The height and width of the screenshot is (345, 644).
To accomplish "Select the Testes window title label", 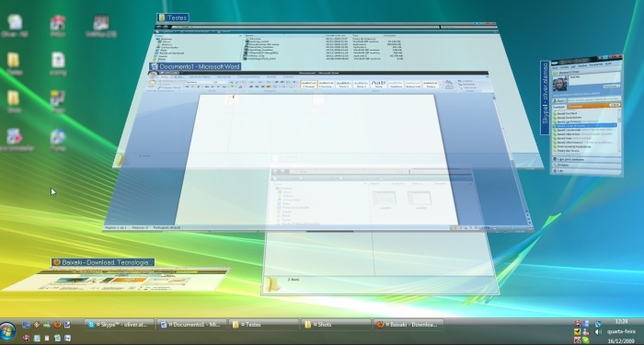I will click(173, 17).
